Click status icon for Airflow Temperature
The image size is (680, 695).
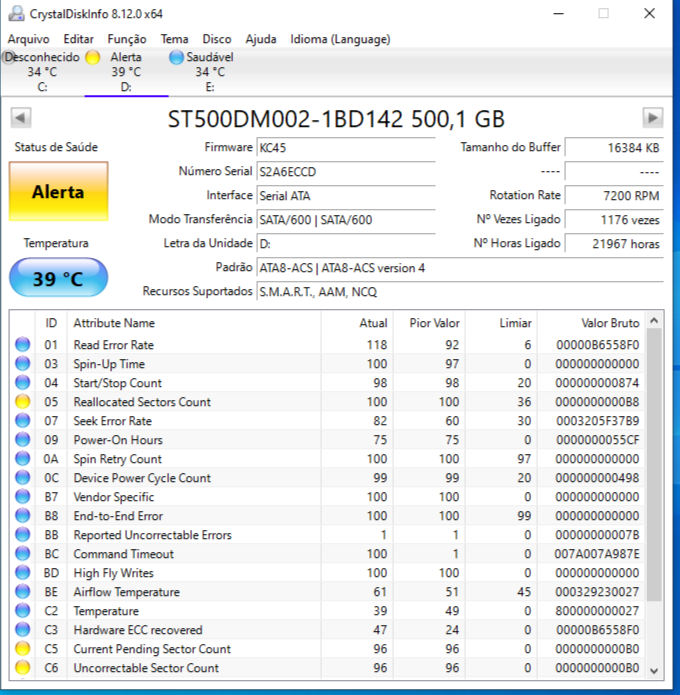click(23, 592)
